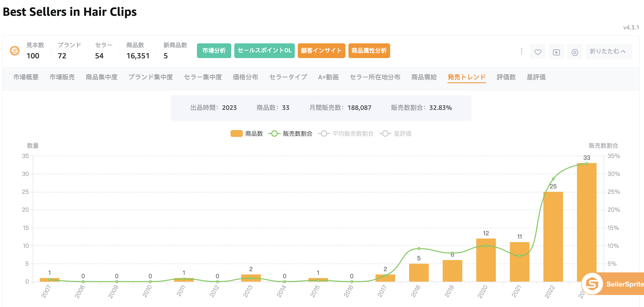This screenshot has width=644, height=307.
Task: Open the ブランド集中度 tab
Action: coord(151,77)
